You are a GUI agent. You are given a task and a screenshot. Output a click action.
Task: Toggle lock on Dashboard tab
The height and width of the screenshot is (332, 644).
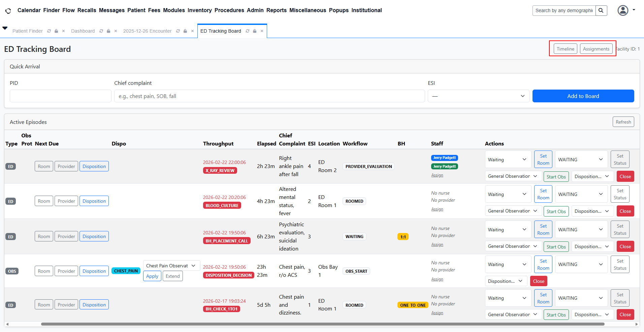tap(108, 31)
